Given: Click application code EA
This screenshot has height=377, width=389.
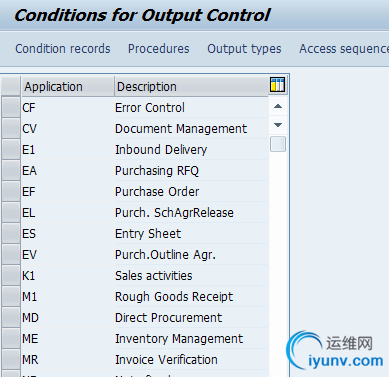Looking at the screenshot, I should pyautogui.click(x=29, y=171).
